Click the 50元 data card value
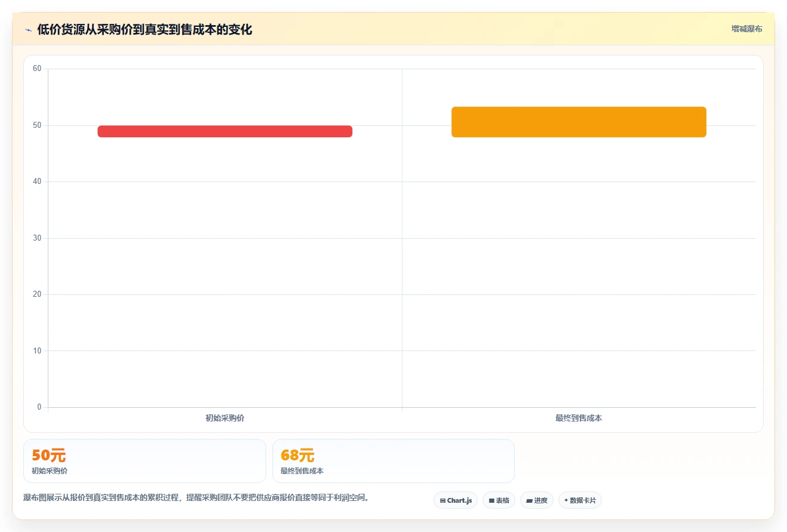This screenshot has width=787, height=532. click(48, 456)
